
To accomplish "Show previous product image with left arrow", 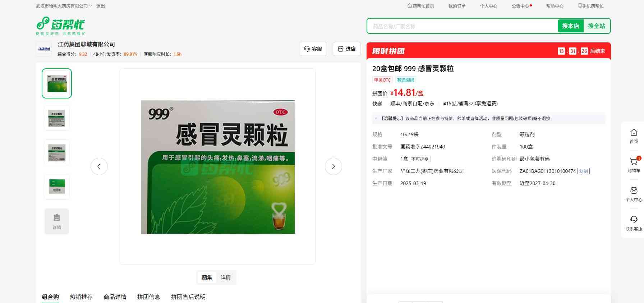I will click(99, 166).
